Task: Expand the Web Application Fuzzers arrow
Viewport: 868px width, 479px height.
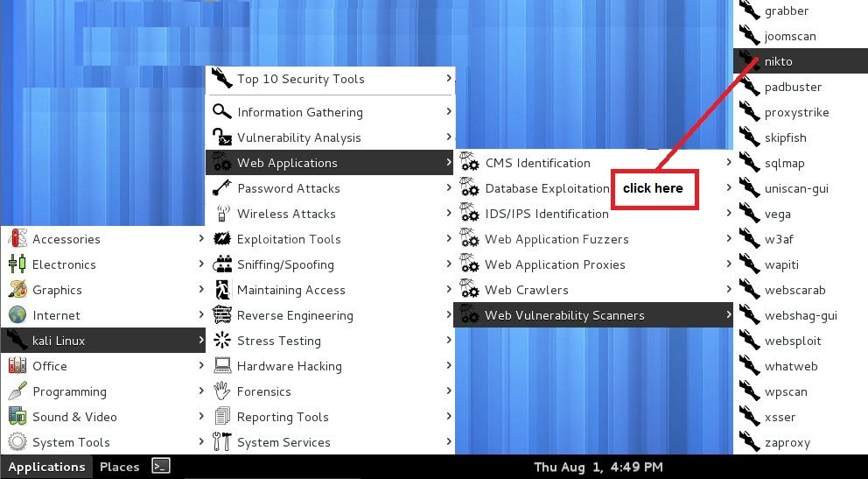Action: click(729, 238)
